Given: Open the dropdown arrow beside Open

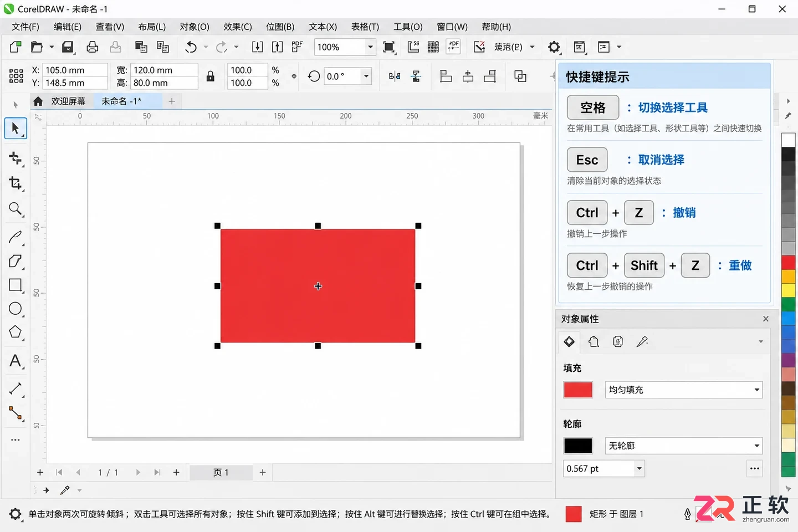Looking at the screenshot, I should (52, 47).
